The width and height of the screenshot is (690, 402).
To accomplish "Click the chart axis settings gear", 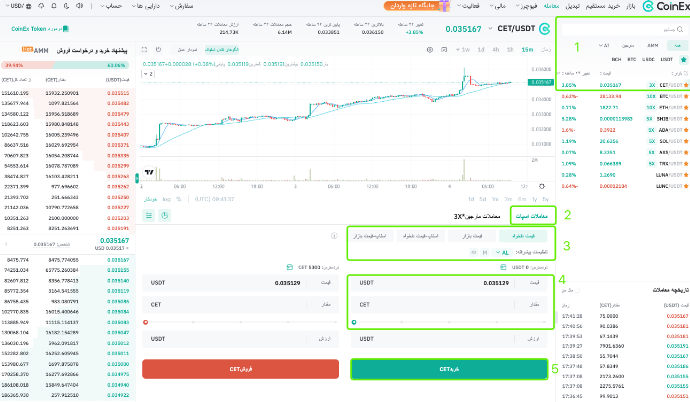I will point(542,186).
